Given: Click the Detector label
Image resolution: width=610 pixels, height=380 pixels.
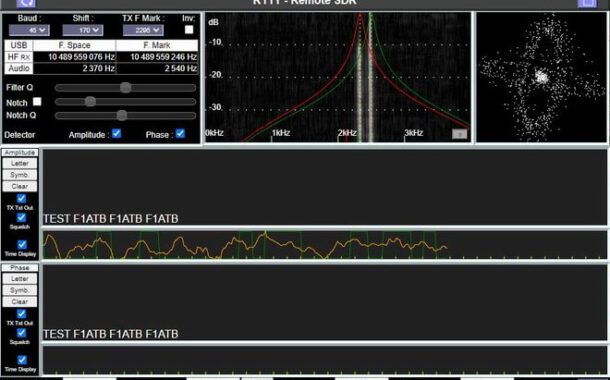Looking at the screenshot, I should tap(19, 135).
